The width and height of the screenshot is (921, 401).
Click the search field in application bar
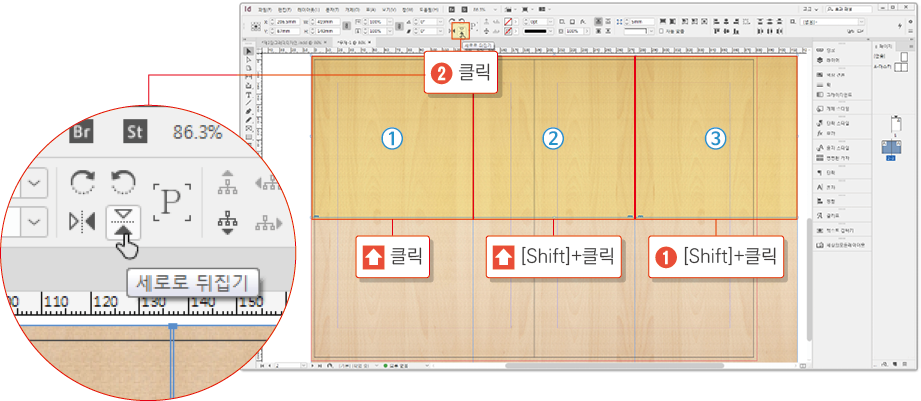[849, 9]
